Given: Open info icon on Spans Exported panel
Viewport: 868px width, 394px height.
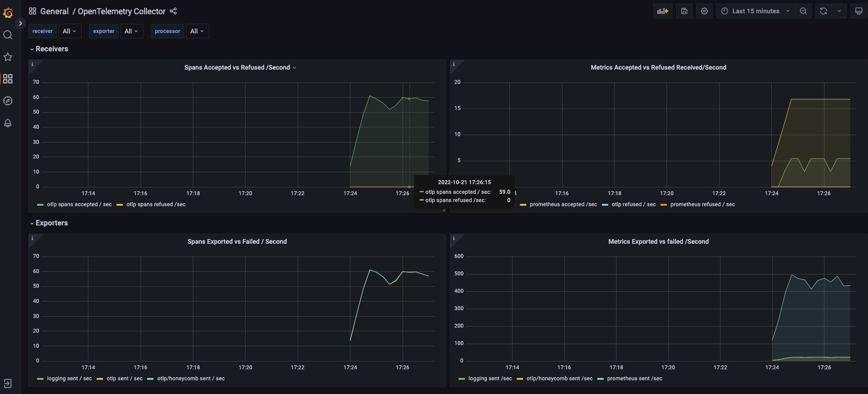Looking at the screenshot, I should pyautogui.click(x=33, y=238).
